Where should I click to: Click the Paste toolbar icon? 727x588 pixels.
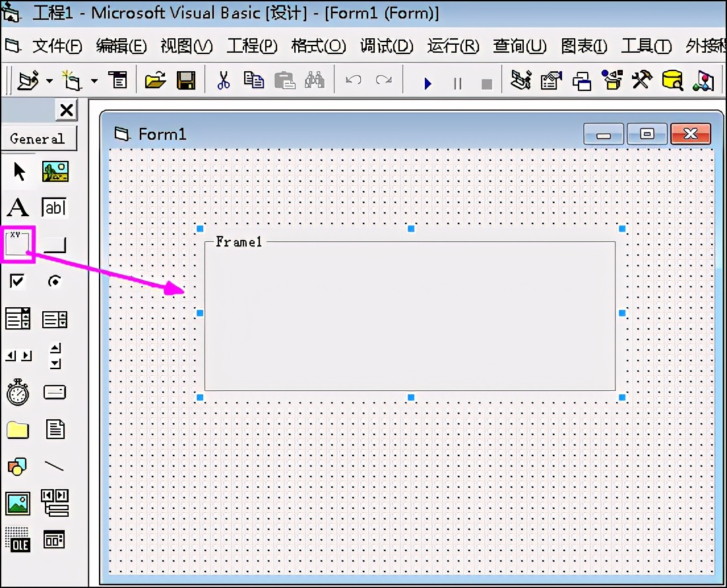(x=285, y=80)
